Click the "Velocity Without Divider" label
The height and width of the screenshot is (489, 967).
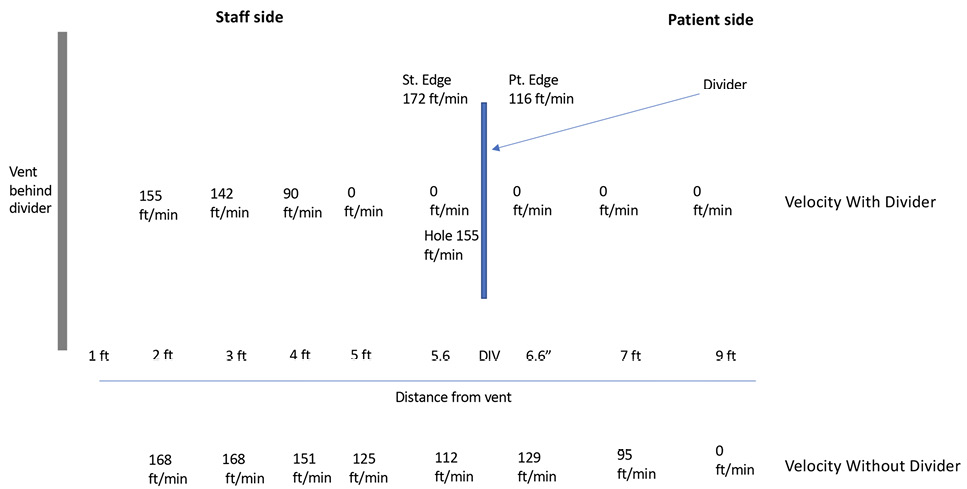tap(872, 466)
